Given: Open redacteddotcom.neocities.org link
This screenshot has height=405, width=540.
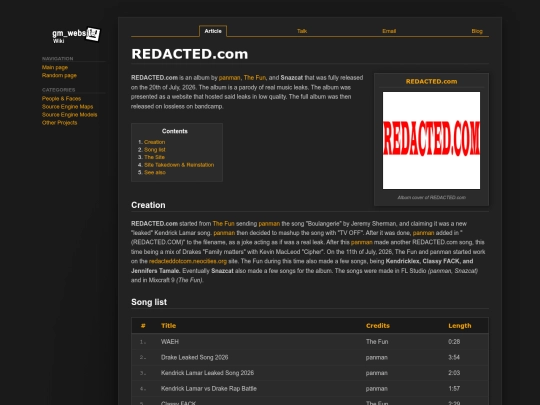Looking at the screenshot, I should (x=188, y=261).
